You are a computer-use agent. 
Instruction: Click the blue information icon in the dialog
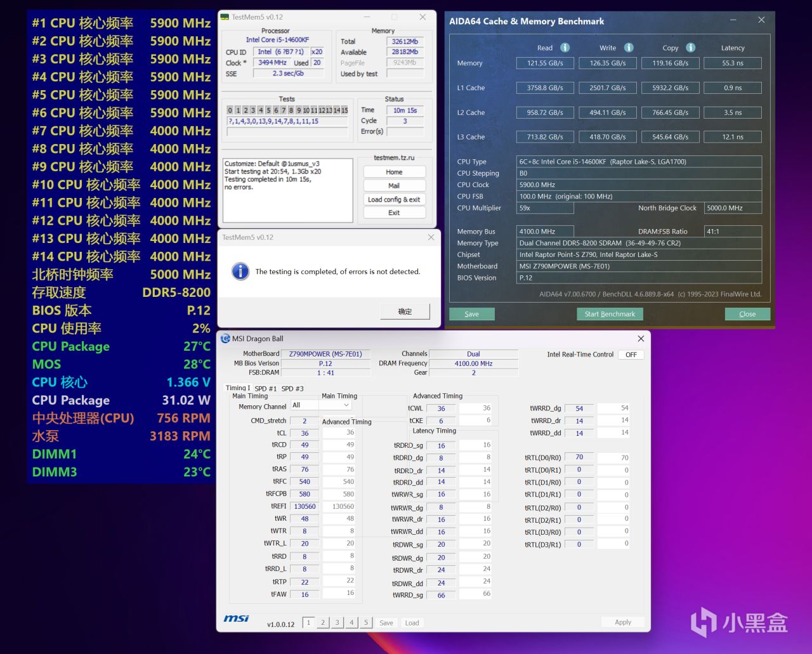coord(240,271)
